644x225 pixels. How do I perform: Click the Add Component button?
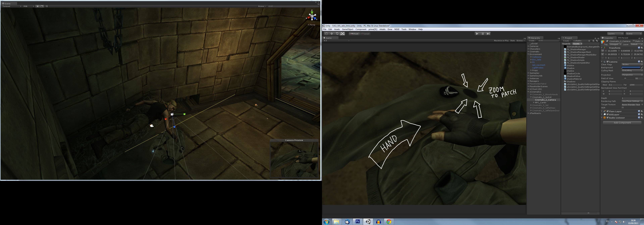tap(622, 123)
